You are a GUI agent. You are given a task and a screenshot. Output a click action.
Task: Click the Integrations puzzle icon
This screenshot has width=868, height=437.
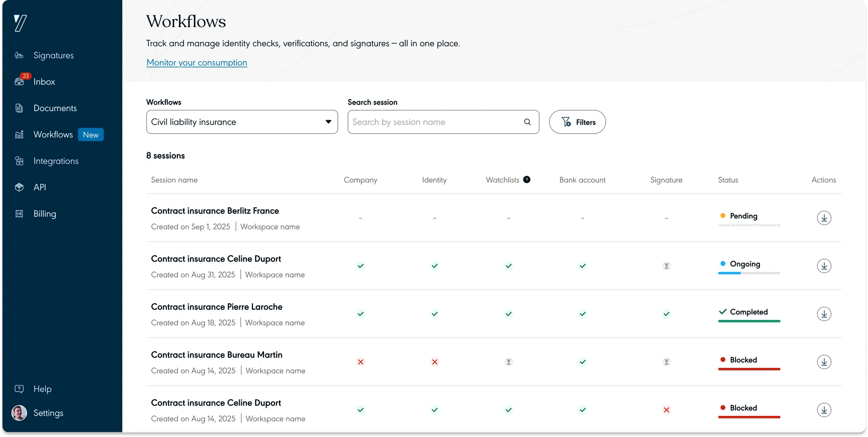point(19,161)
